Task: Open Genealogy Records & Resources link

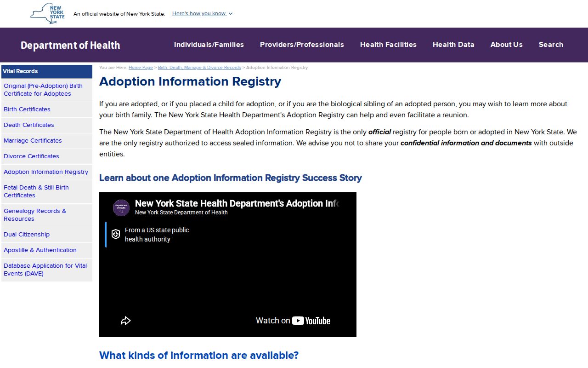Action: (47, 215)
